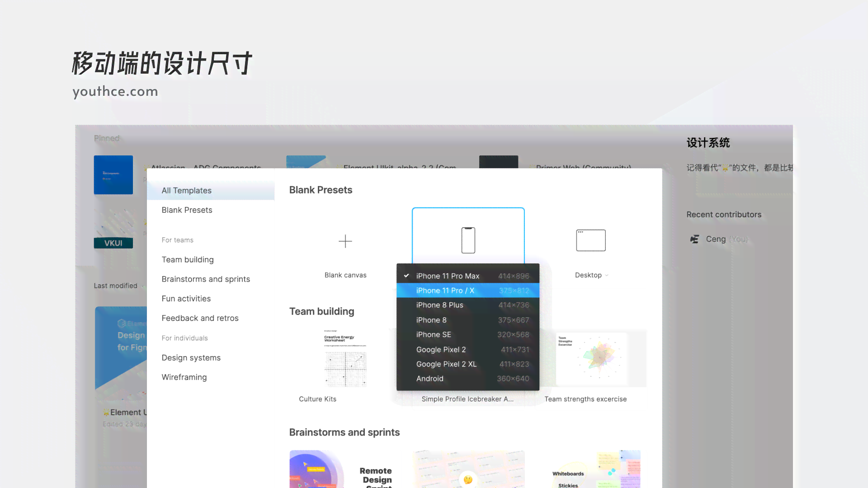Image resolution: width=868 pixels, height=488 pixels.
Task: Open All Templates category
Action: click(x=211, y=191)
